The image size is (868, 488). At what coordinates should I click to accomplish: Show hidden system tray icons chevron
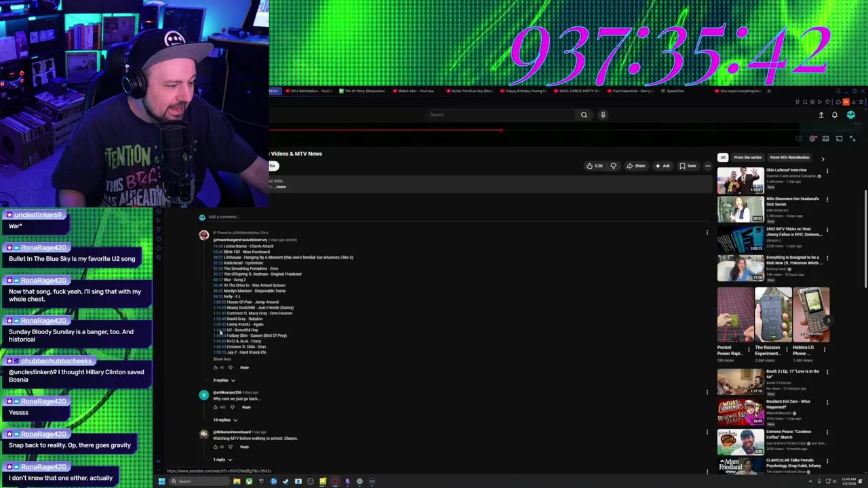pos(811,481)
